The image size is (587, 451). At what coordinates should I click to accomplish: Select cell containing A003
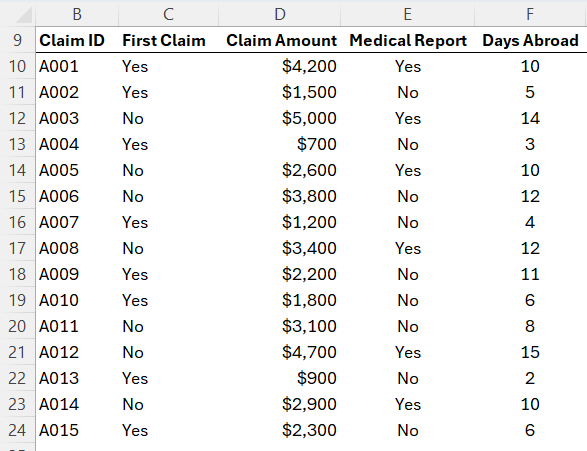77,118
